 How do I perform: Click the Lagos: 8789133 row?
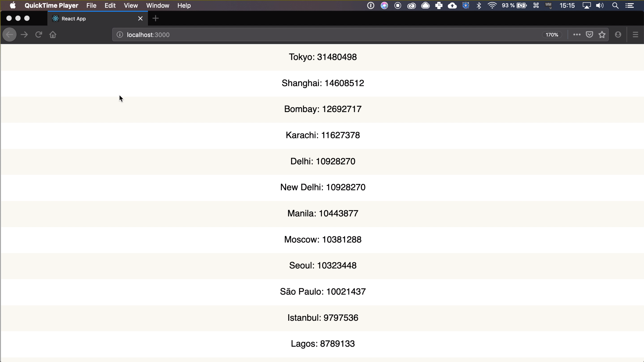click(322, 344)
